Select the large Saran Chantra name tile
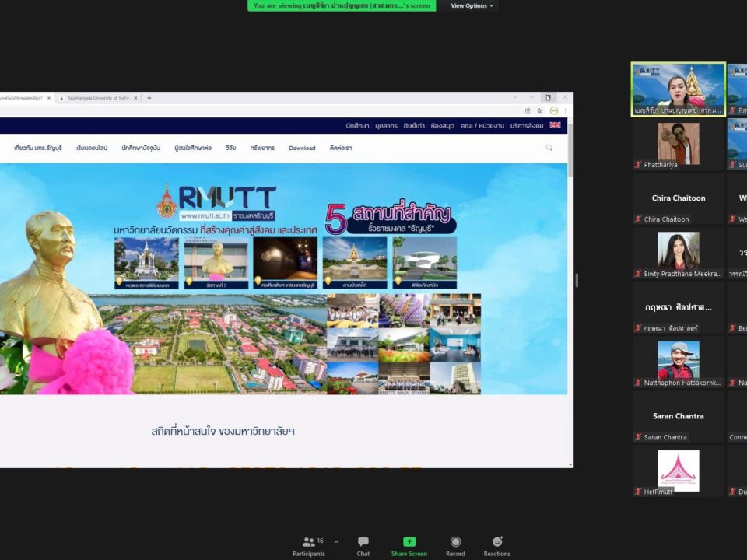Viewport: 747px width, 560px height. click(679, 416)
